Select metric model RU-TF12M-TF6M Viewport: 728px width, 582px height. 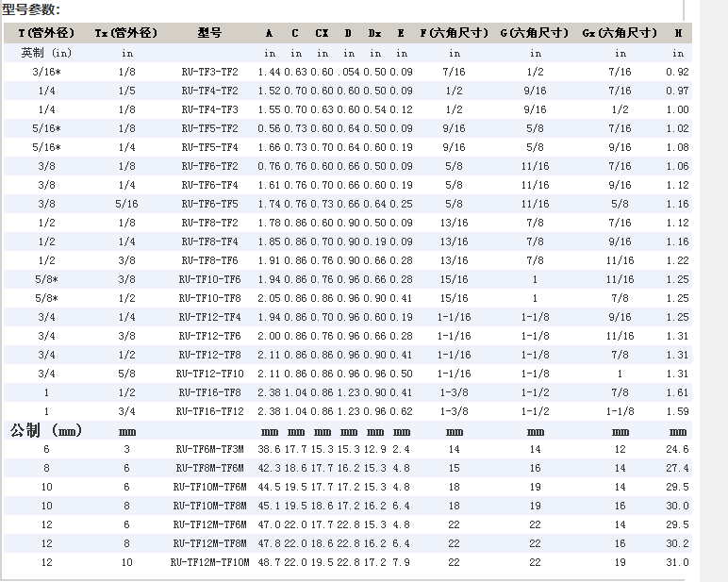point(209,524)
